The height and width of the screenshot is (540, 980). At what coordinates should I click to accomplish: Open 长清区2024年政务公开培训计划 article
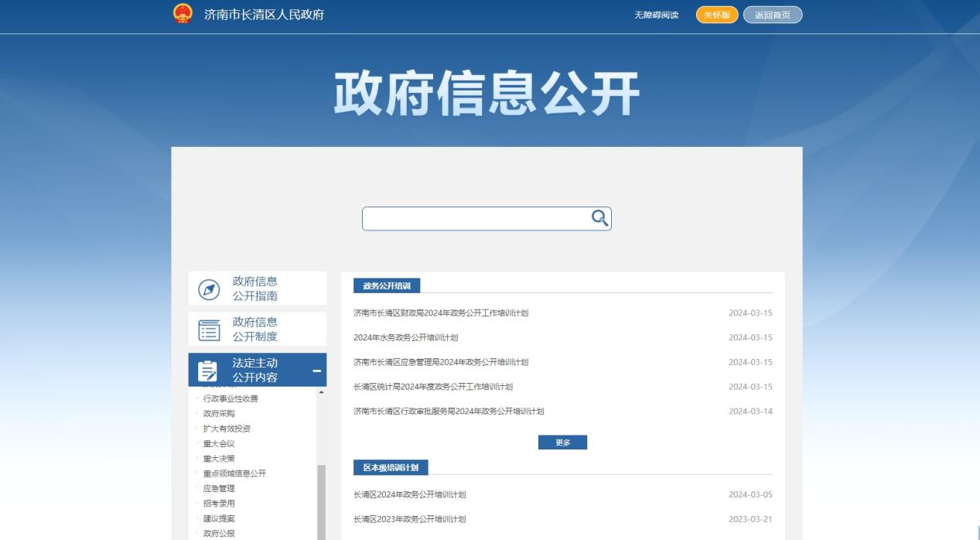(409, 495)
